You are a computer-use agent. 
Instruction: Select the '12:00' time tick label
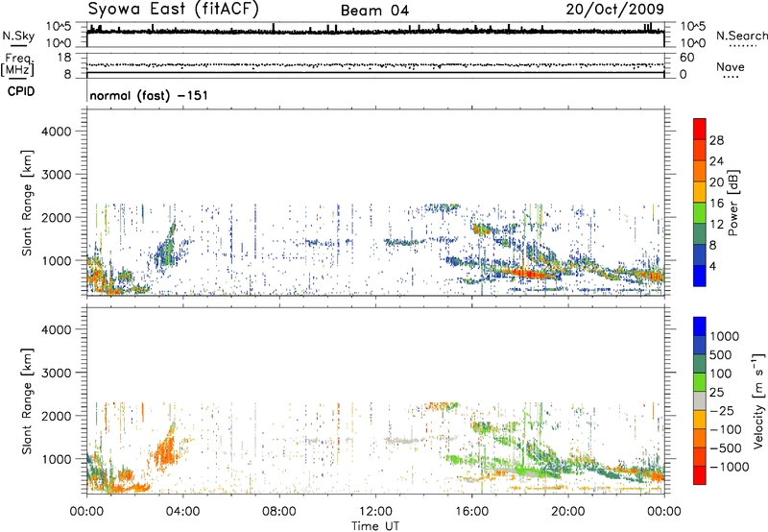375,512
